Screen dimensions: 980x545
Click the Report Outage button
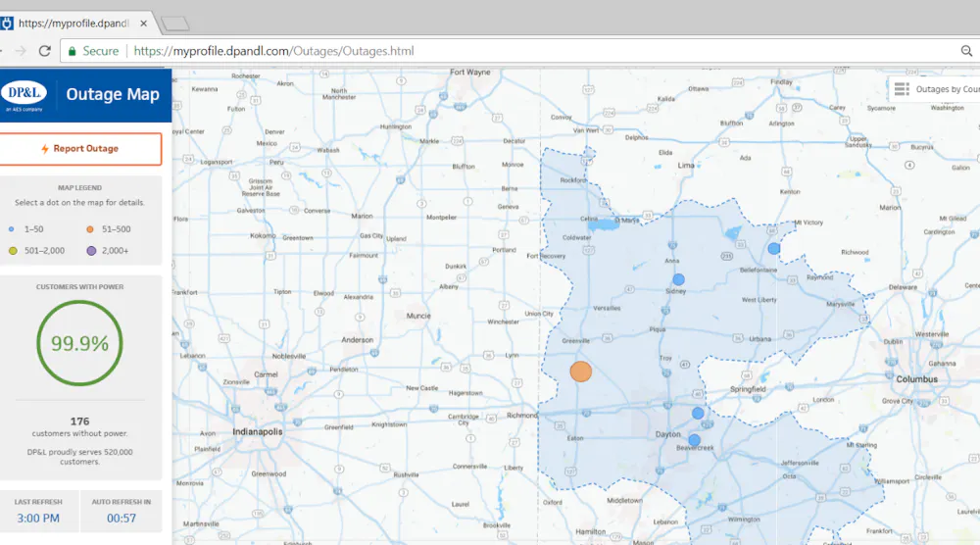(x=80, y=149)
